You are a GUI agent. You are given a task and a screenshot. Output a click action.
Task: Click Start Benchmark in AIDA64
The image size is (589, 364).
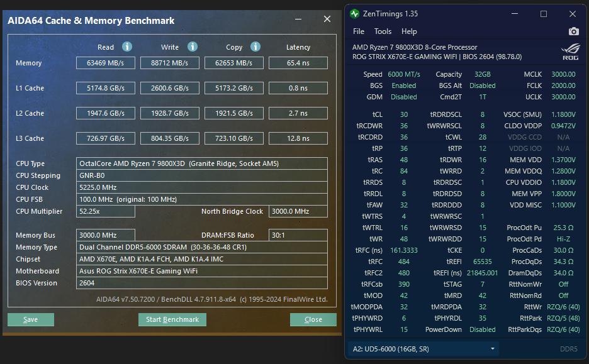pos(172,319)
